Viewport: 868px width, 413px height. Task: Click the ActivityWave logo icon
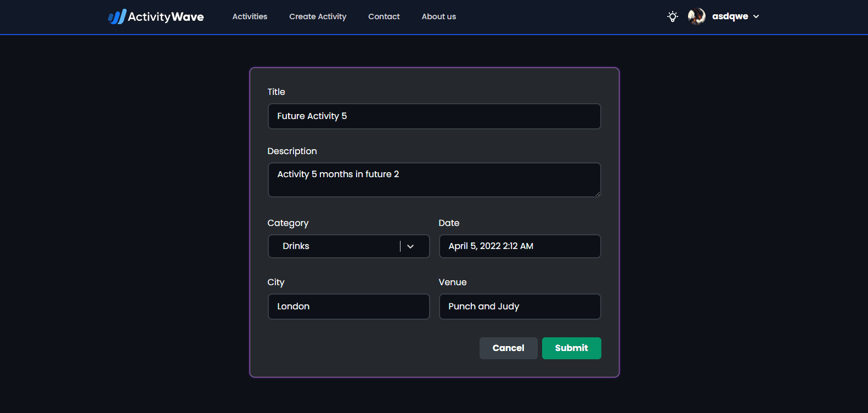117,16
